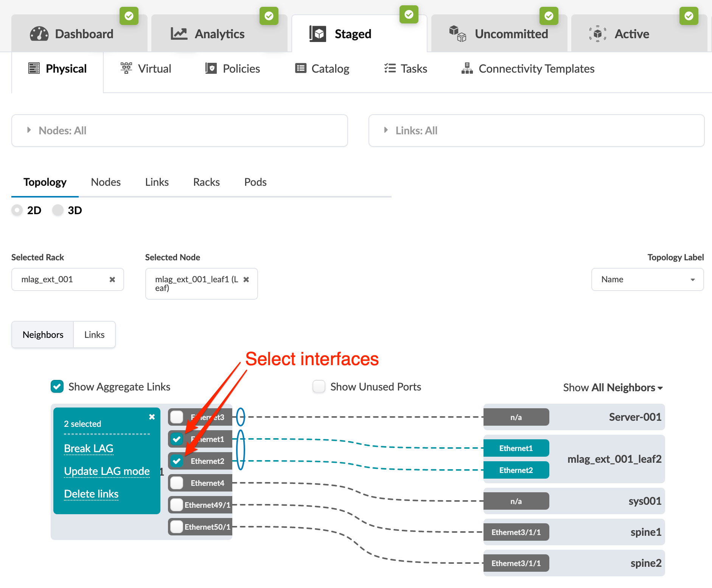This screenshot has width=712, height=588.
Task: Close the 2 selected panel
Action: (x=152, y=417)
